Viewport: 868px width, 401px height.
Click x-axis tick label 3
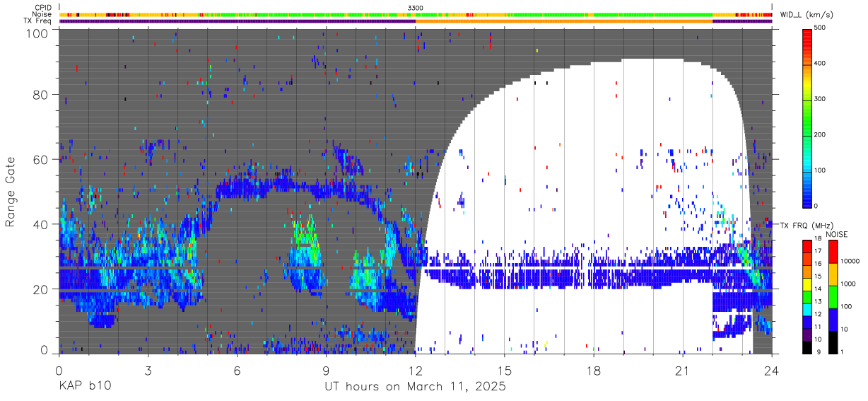click(148, 371)
